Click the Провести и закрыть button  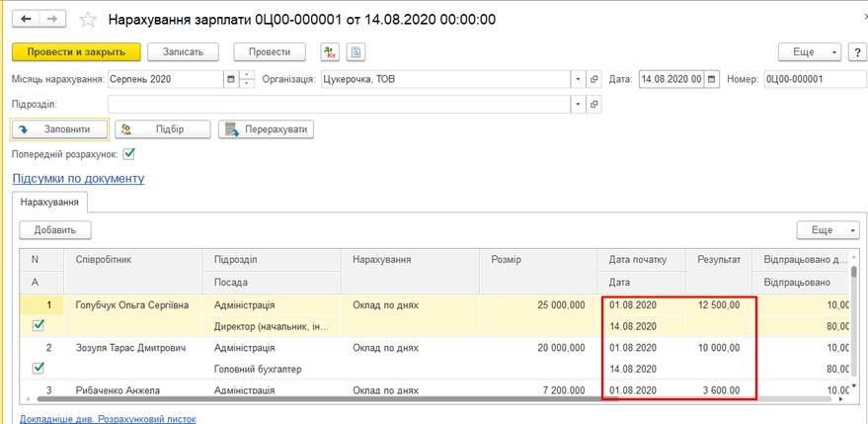tap(76, 52)
